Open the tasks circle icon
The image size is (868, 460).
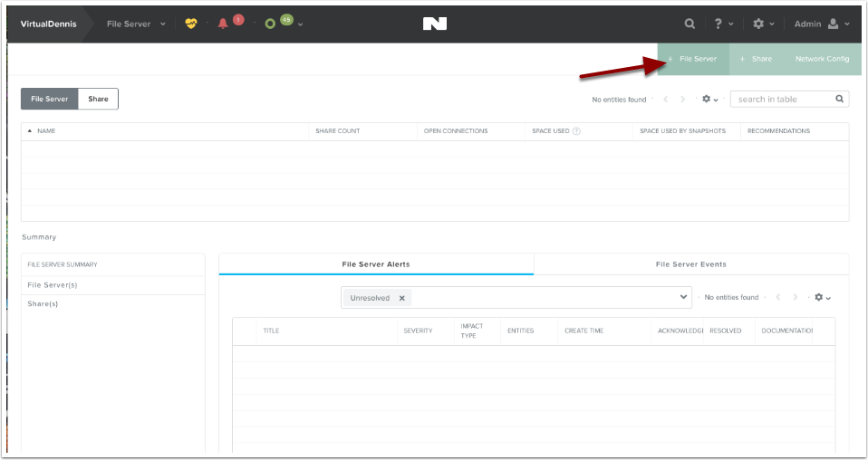270,24
